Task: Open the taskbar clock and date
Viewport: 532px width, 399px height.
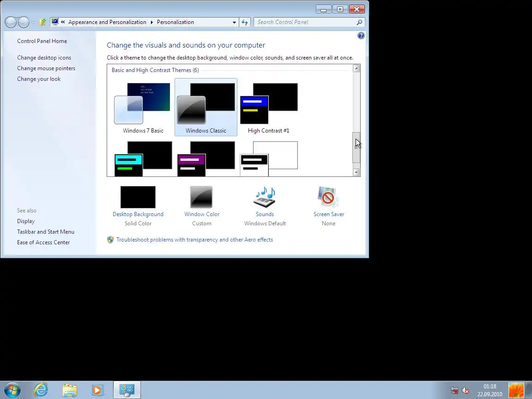Action: [490, 390]
